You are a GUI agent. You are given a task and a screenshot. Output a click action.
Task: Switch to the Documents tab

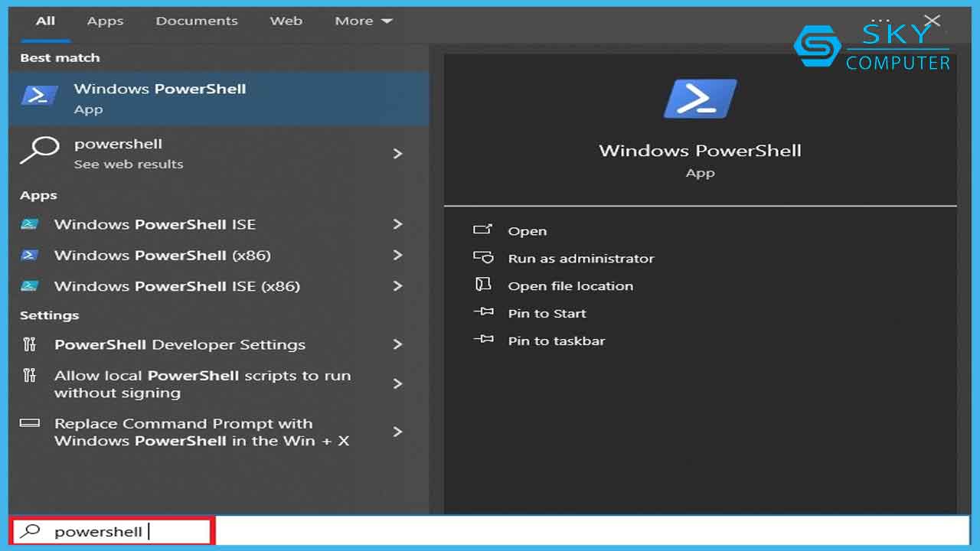coord(197,21)
